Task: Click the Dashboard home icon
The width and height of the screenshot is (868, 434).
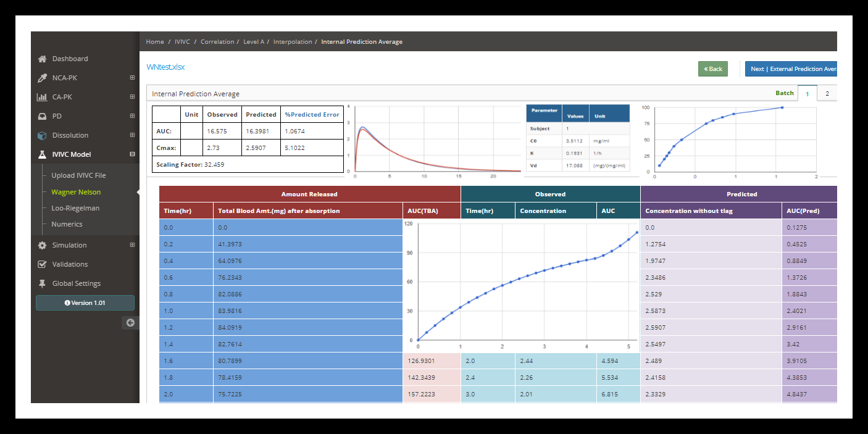Action: point(42,59)
